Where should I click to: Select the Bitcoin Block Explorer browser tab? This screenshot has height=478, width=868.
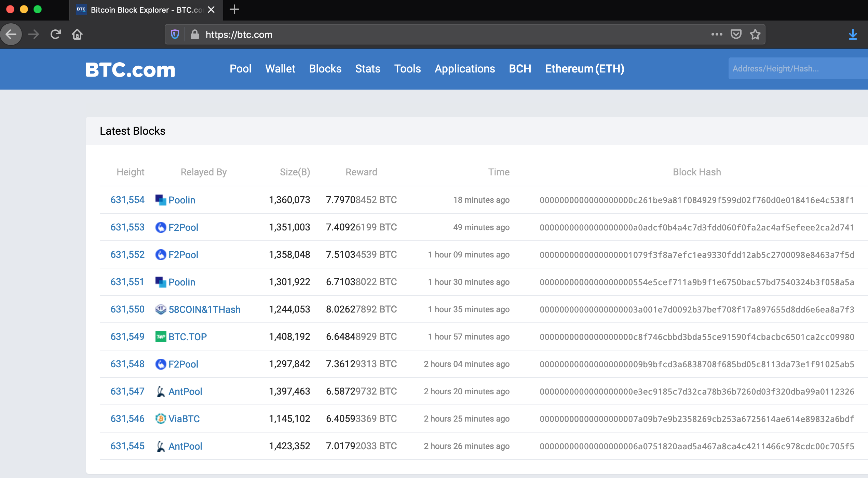146,10
